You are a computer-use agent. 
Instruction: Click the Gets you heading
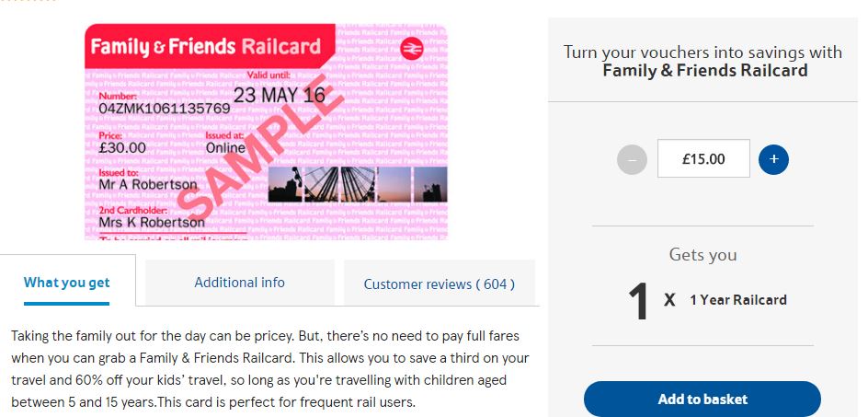click(x=702, y=254)
